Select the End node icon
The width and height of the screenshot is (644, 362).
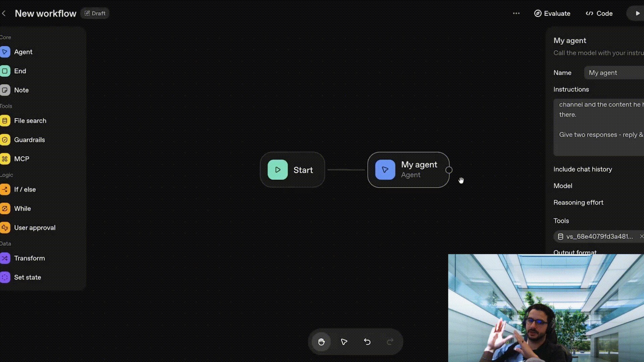click(x=5, y=71)
